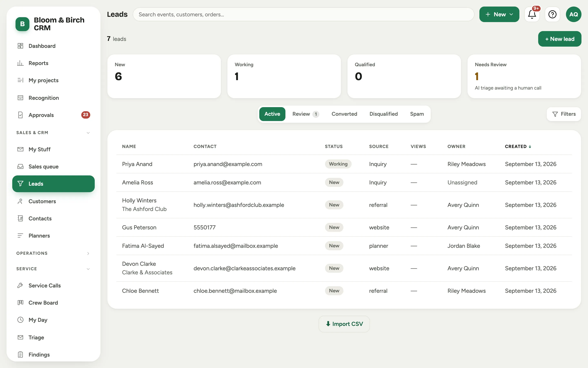
Task: Open Sales queue inbox icon
Action: click(x=20, y=166)
